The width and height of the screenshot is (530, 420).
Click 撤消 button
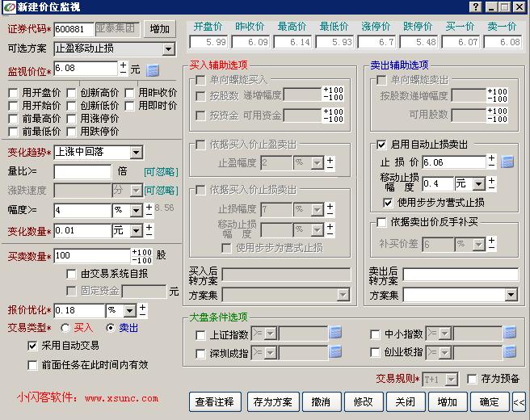tap(322, 401)
